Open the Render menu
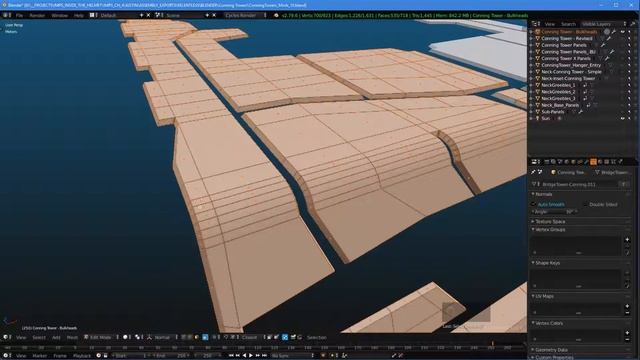The width and height of the screenshot is (640, 360). (x=37, y=15)
